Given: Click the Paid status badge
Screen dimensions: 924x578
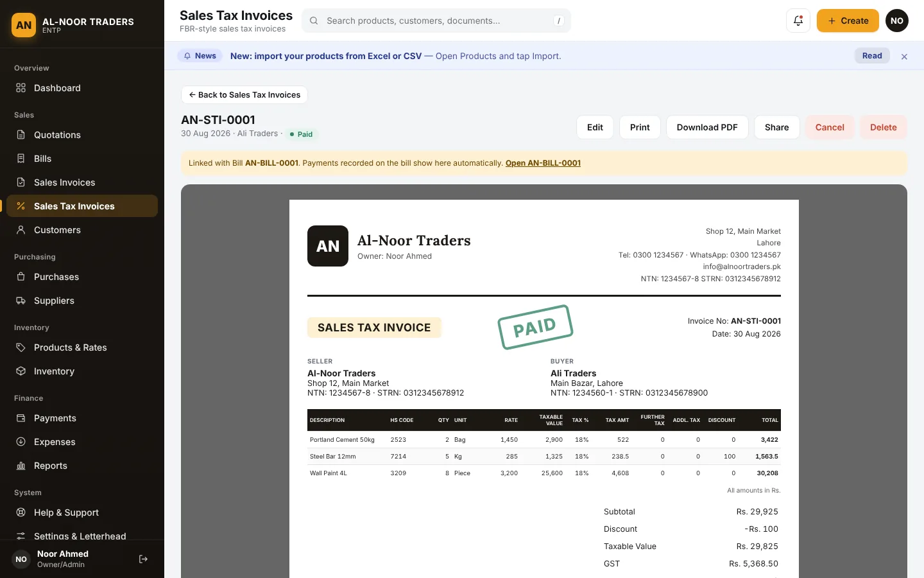Looking at the screenshot, I should [301, 134].
